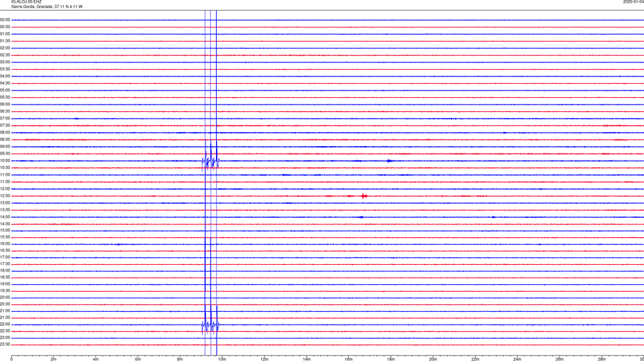Choose the 23:30 row label
The image size is (644, 362).
[5, 345]
